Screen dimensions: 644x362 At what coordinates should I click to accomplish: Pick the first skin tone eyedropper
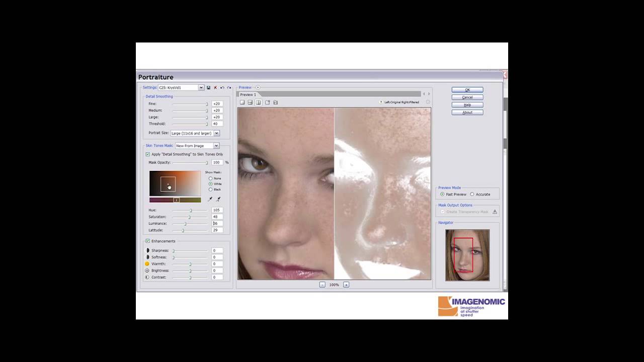210,199
